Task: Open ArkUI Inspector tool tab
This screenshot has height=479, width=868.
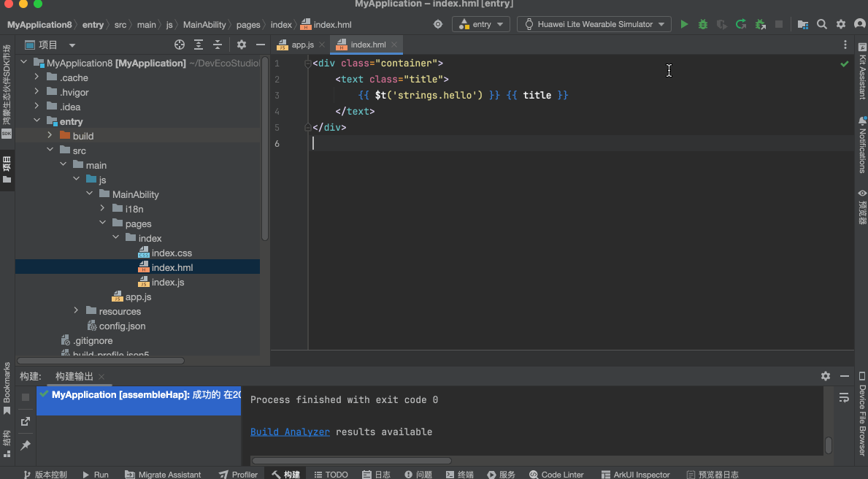Action: (x=636, y=475)
